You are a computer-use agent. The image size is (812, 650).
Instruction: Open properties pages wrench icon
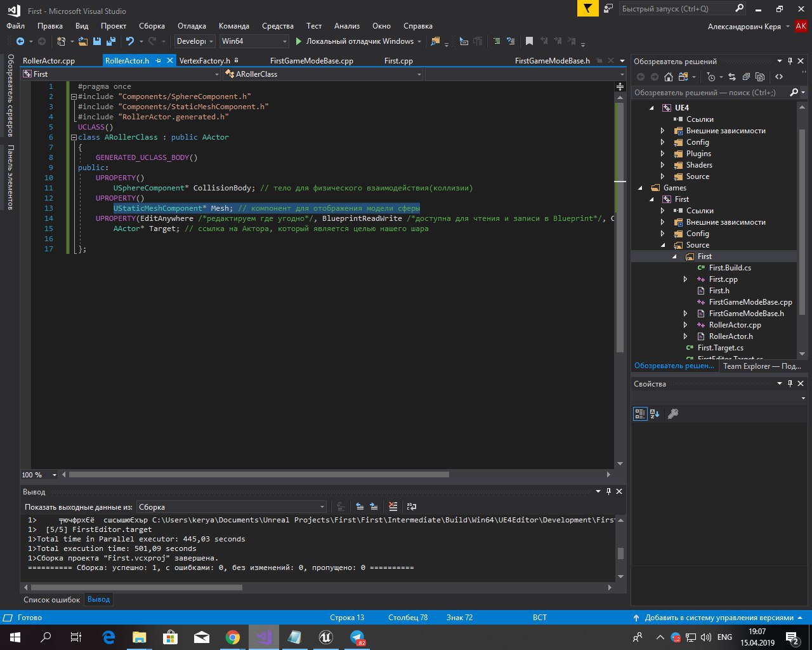tap(673, 414)
